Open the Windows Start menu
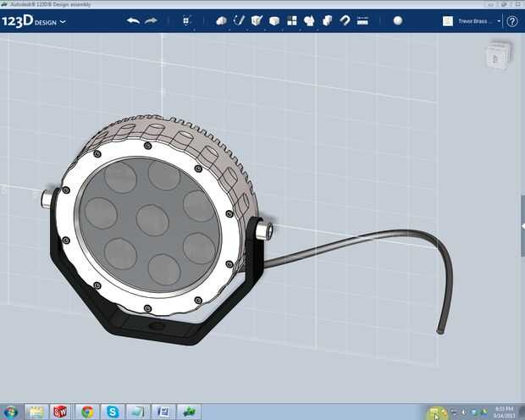 (x=10, y=412)
